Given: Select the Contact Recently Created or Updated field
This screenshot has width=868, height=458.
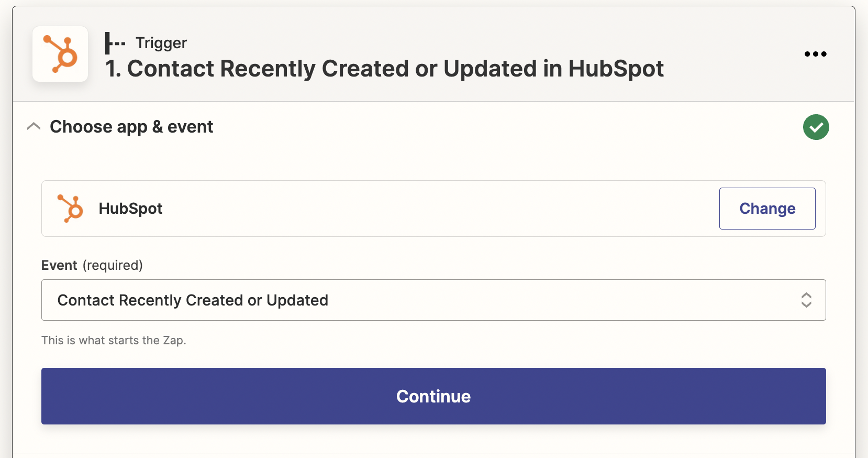Looking at the screenshot, I should [433, 300].
